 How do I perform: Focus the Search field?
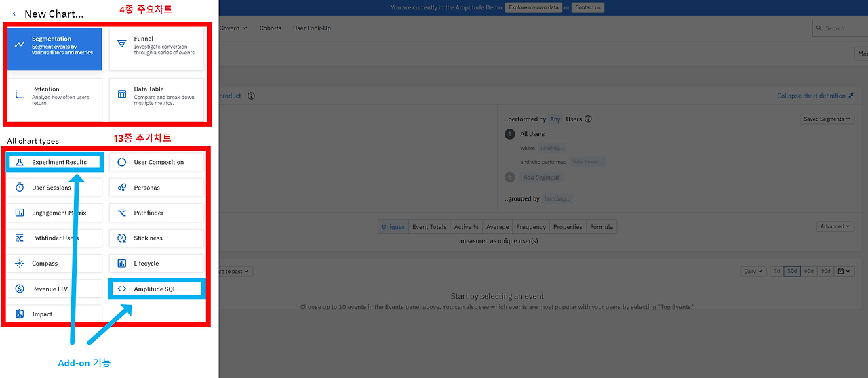pos(841,28)
